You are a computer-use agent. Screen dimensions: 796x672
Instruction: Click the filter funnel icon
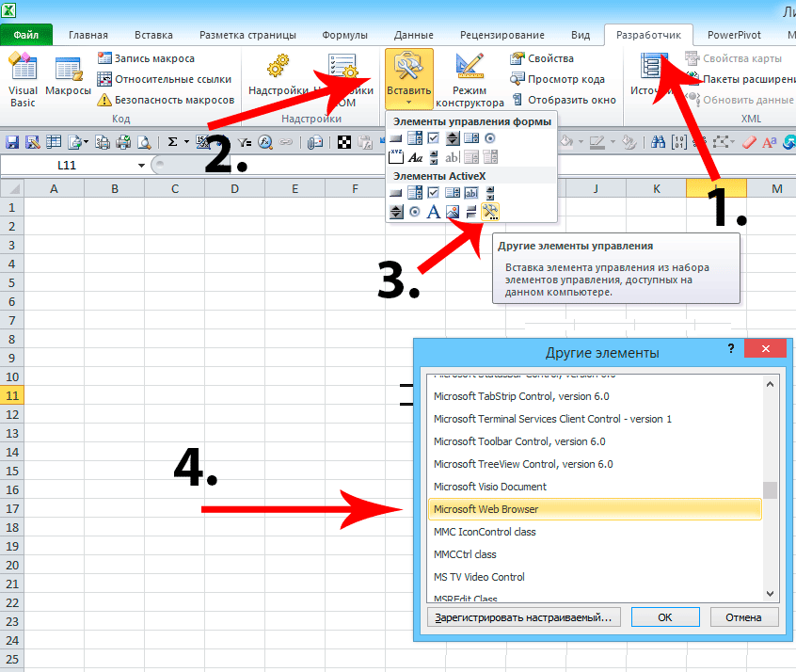[245, 142]
